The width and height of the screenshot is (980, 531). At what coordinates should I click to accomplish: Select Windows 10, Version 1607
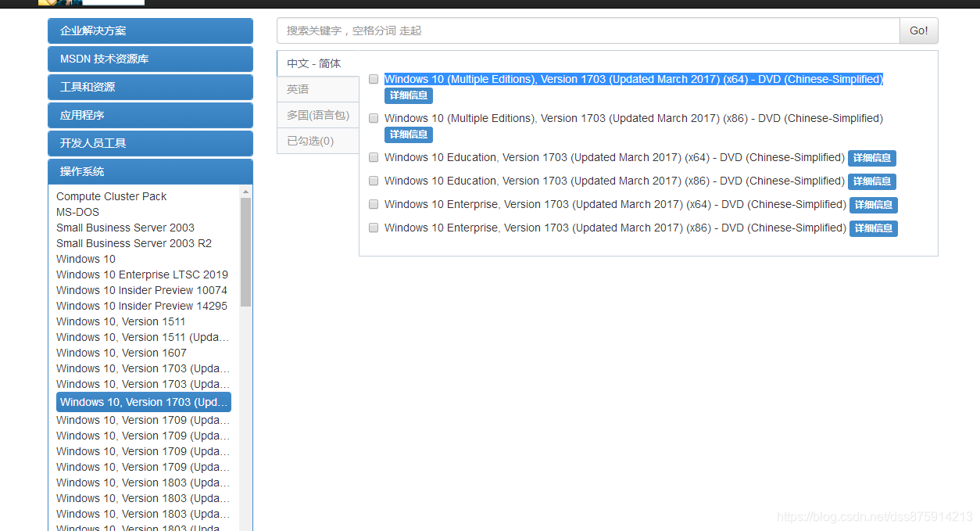121,353
